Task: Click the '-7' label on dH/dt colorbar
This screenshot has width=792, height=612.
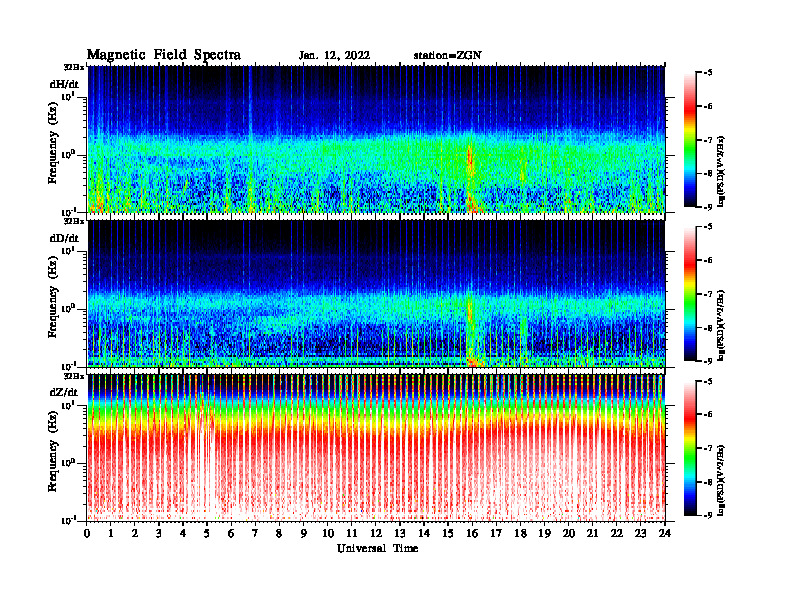Action: (x=708, y=140)
